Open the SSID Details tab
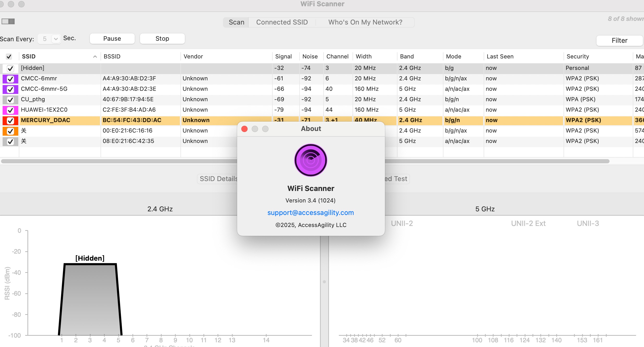The image size is (644, 347). 217,179
